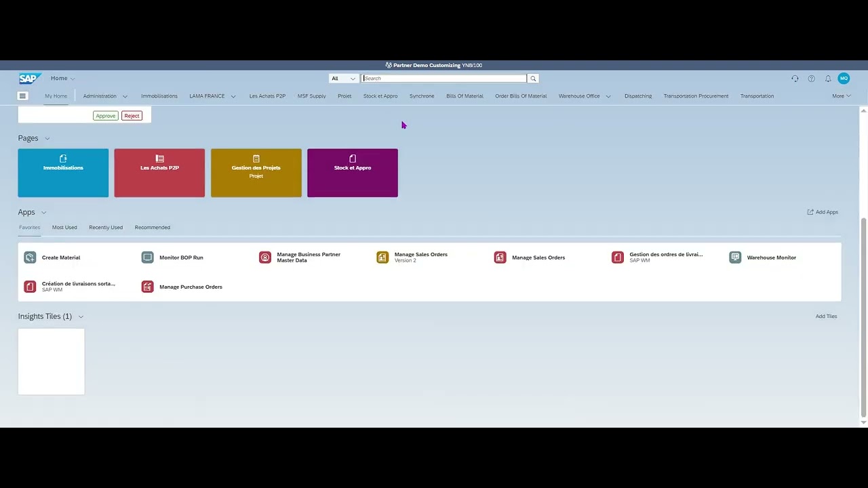This screenshot has height=488, width=868.
Task: Open the Joule assistant headset icon
Action: click(795, 79)
